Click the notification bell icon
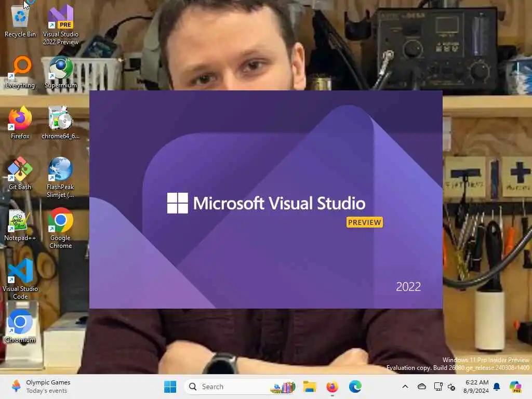 pos(497,387)
